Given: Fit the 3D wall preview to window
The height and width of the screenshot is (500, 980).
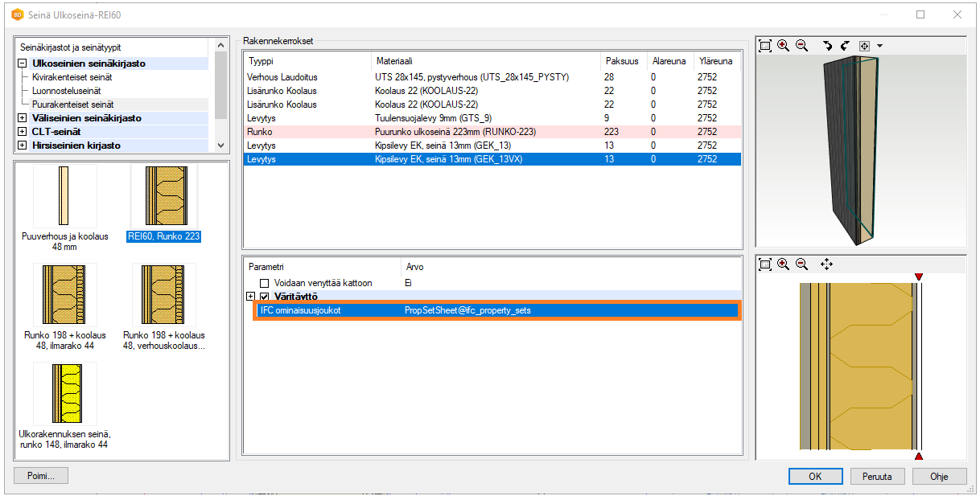Looking at the screenshot, I should [765, 46].
